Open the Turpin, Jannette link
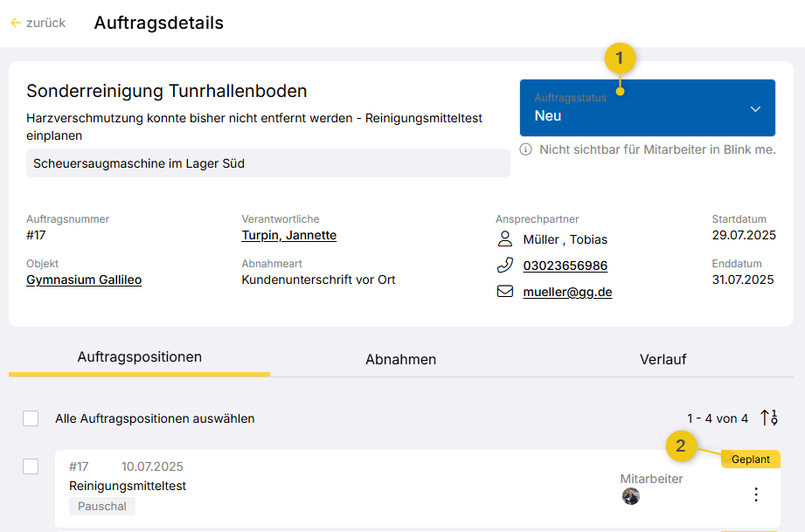This screenshot has height=532, width=805. click(288, 236)
